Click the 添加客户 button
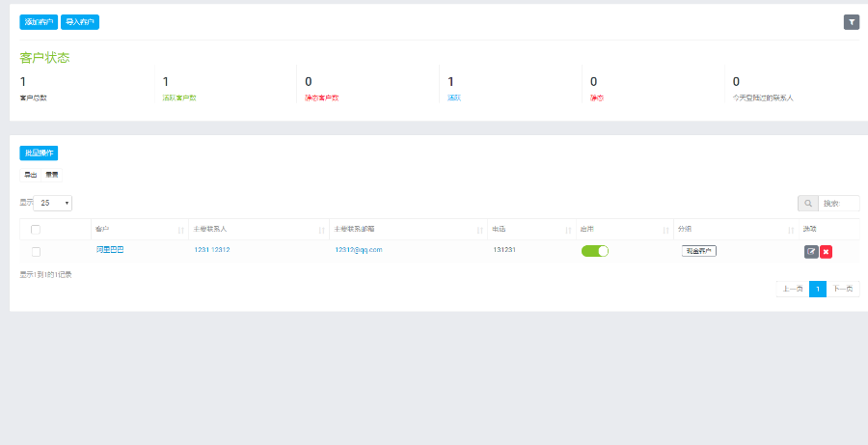This screenshot has height=445, width=868. tap(39, 21)
